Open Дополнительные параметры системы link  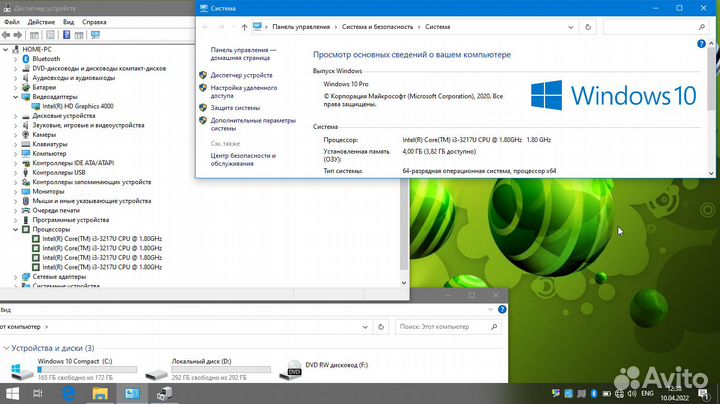253,124
